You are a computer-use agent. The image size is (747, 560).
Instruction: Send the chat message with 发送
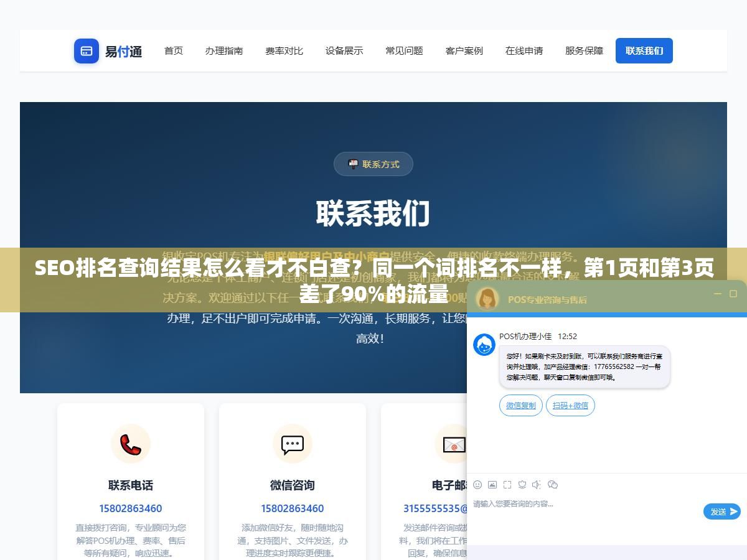point(722,511)
